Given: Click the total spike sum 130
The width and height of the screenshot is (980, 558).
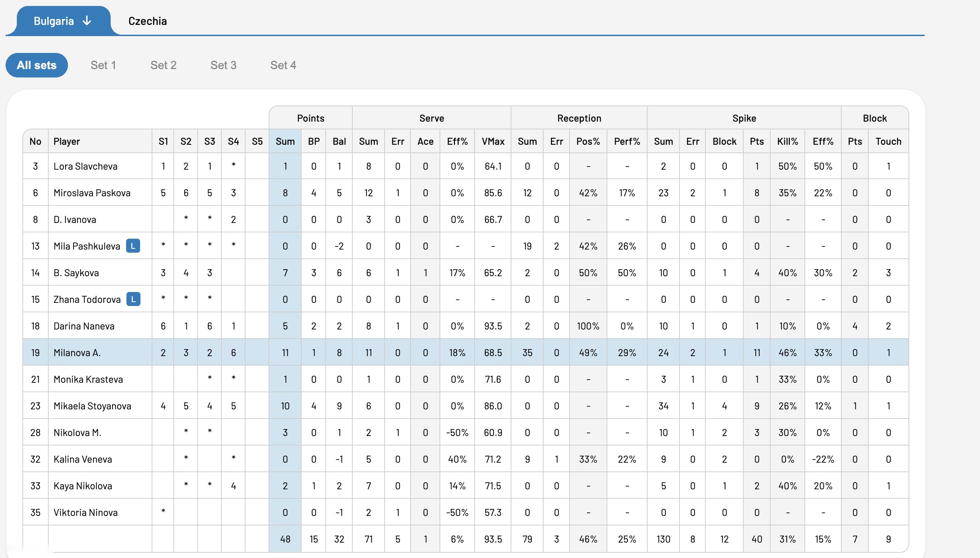Looking at the screenshot, I should pyautogui.click(x=663, y=539).
